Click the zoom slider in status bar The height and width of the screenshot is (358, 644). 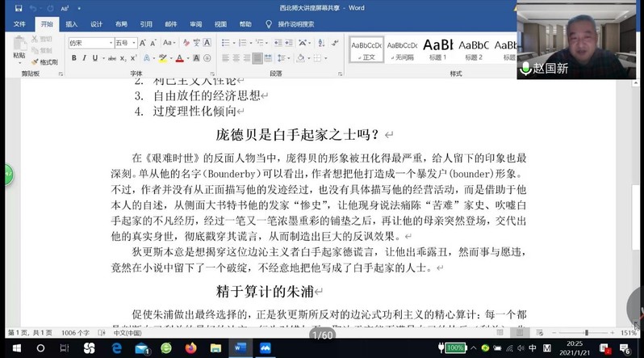585,333
